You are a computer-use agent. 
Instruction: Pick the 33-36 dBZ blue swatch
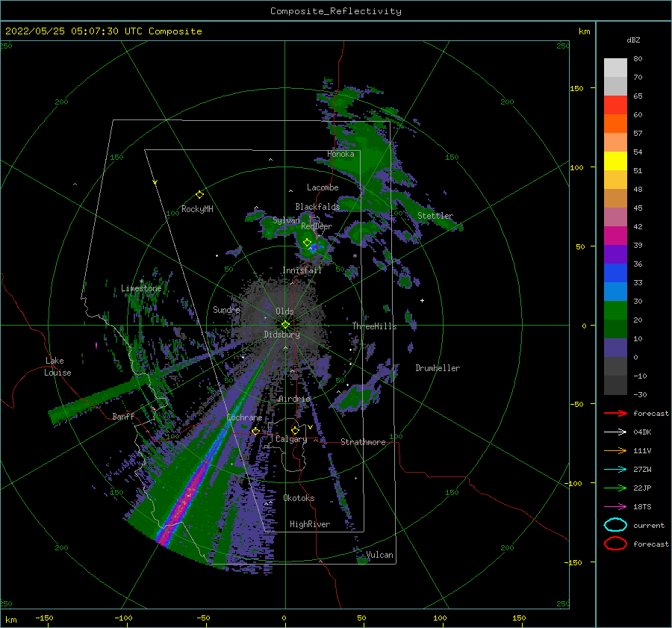[x=615, y=273]
